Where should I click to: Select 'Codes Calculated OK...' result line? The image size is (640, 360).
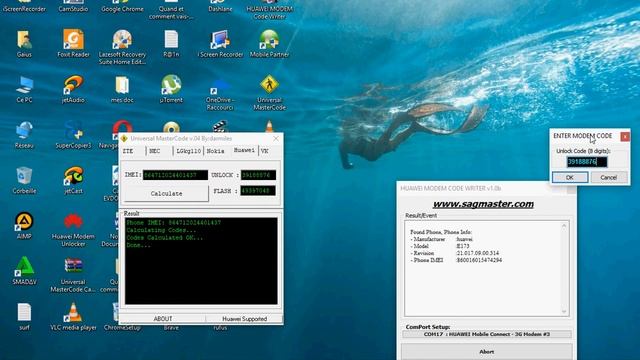pos(165,238)
